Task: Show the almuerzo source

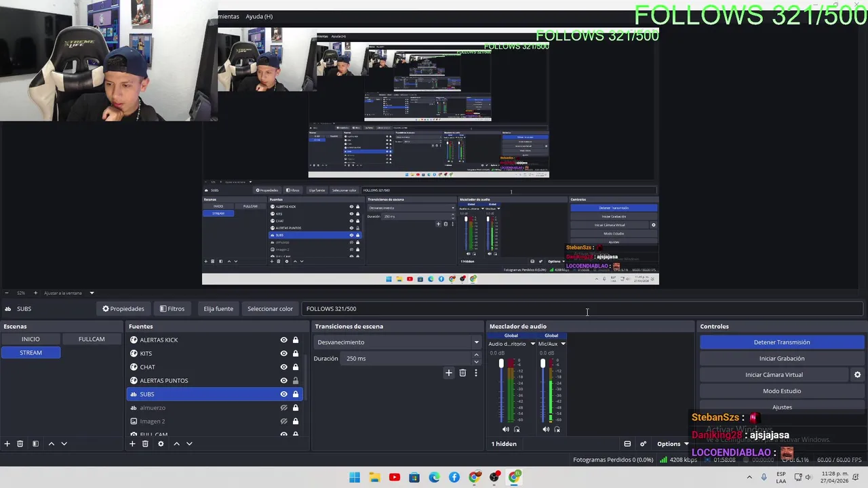Action: (283, 407)
